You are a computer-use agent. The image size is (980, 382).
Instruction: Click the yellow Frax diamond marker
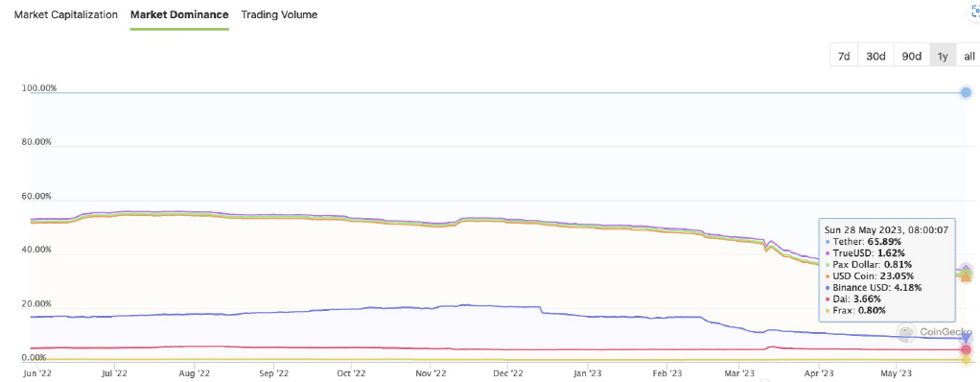[x=966, y=360]
